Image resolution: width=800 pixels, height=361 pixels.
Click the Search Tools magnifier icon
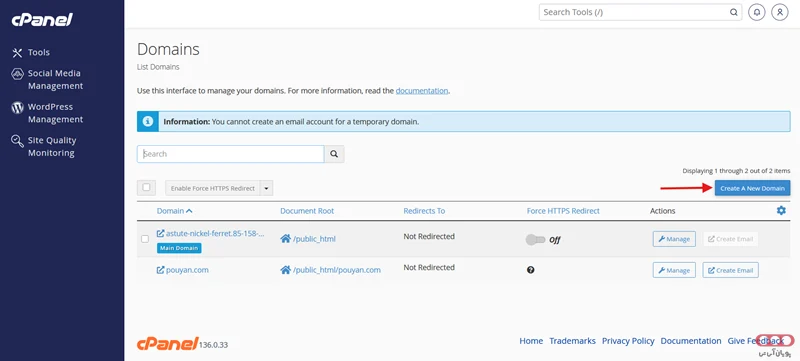(x=733, y=12)
